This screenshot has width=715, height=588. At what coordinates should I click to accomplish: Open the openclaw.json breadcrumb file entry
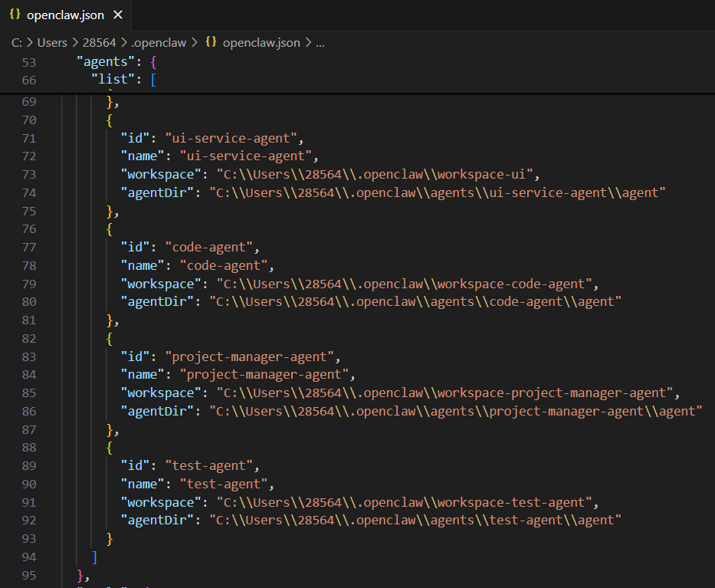[261, 43]
